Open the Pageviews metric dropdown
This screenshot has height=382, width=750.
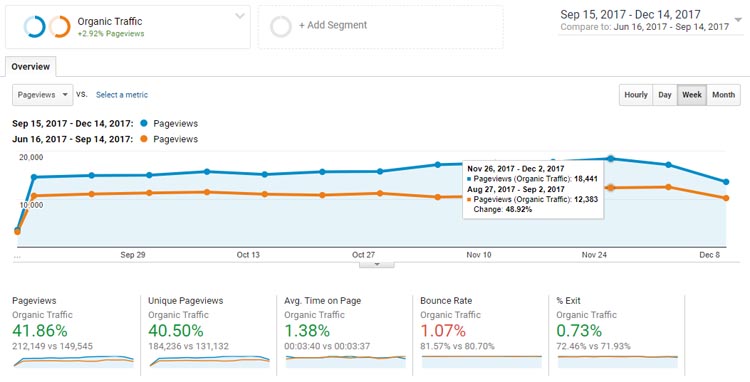(x=43, y=95)
